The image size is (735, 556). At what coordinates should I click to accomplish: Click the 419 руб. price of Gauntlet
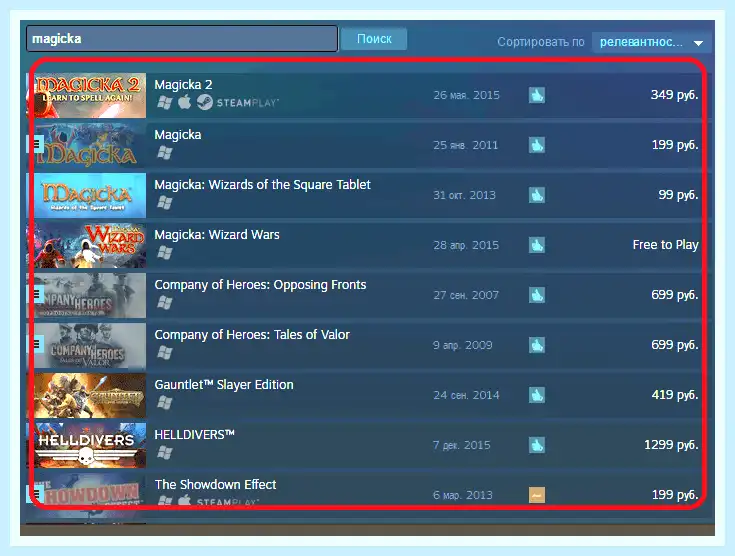pos(675,395)
